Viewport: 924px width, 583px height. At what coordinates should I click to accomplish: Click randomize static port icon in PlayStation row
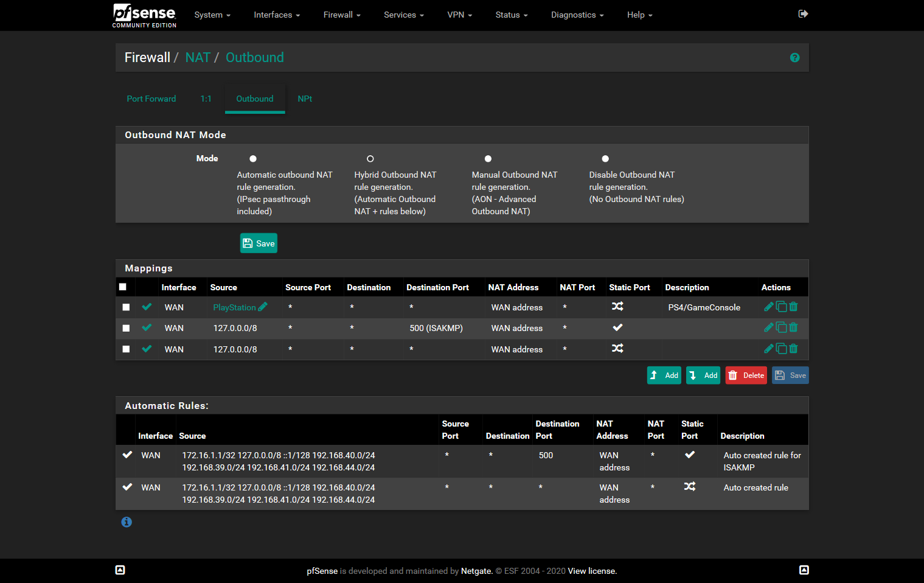point(617,307)
